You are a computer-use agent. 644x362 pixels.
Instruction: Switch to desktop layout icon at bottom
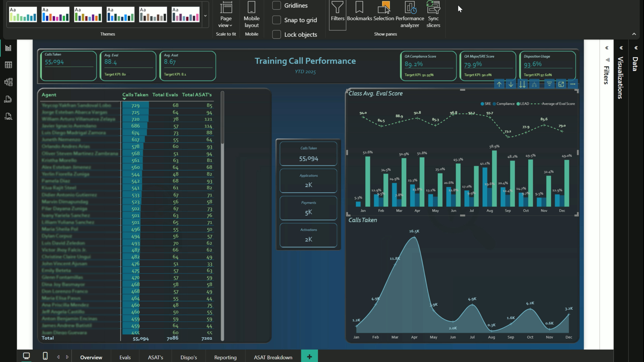pos(26,356)
